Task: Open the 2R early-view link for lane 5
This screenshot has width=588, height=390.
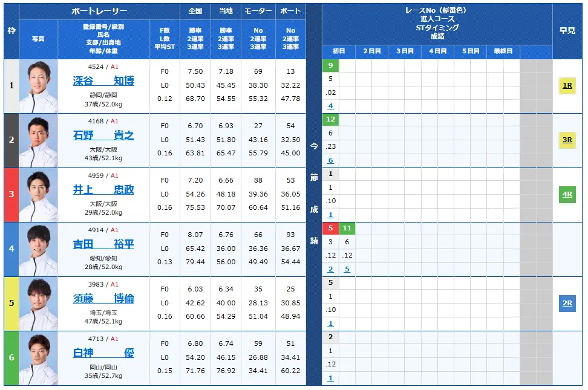Action: click(x=566, y=304)
